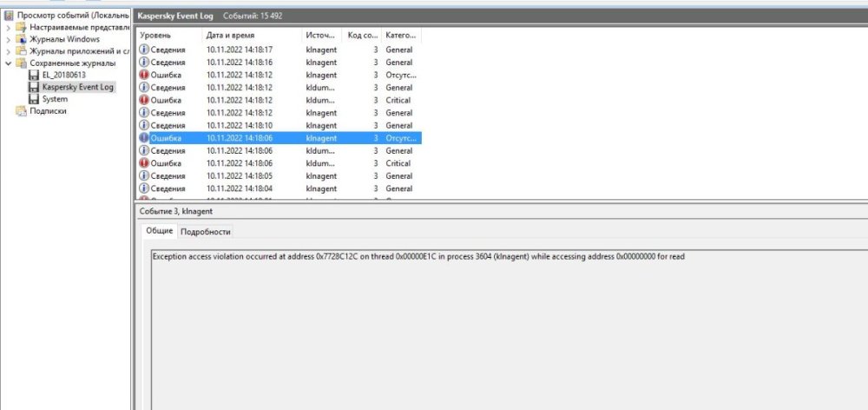Click error icon of Critical 14:18:12 event
The width and height of the screenshot is (868, 410).
pos(144,100)
